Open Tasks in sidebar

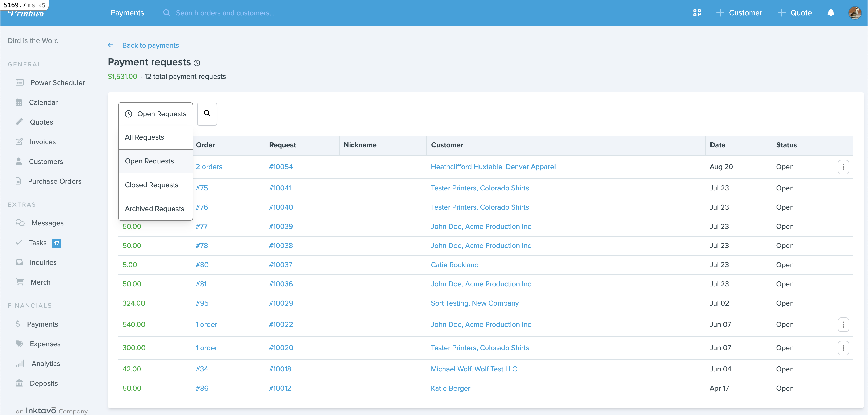pos(37,243)
